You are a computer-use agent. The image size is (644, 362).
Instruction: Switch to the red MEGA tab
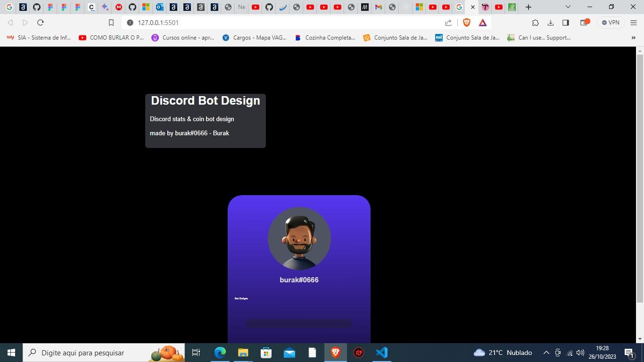pyautogui.click(x=119, y=7)
